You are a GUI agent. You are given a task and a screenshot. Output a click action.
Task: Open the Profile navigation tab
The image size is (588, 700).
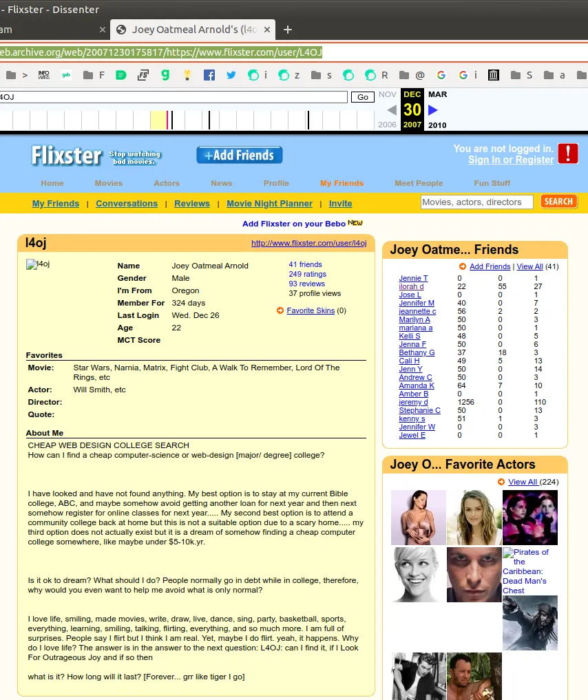click(276, 183)
